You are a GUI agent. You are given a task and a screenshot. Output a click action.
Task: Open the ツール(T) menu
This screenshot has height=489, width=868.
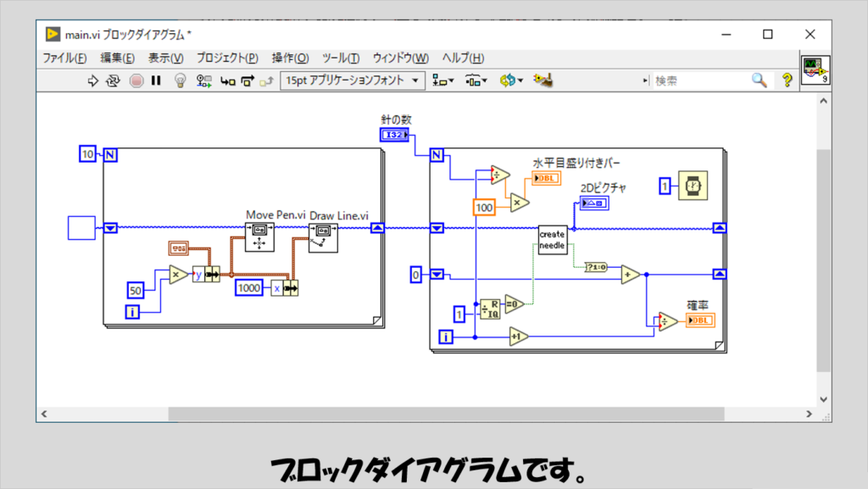pos(341,58)
